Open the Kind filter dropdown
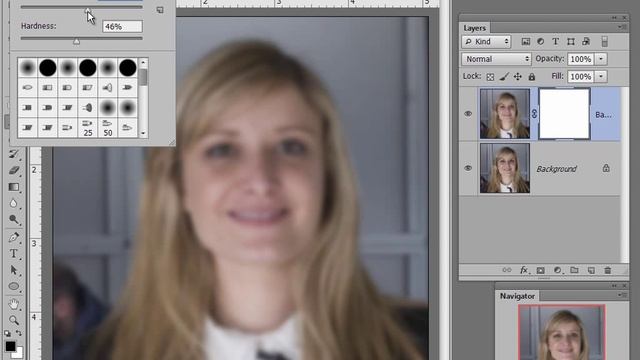This screenshot has width=640, height=360. click(486, 42)
